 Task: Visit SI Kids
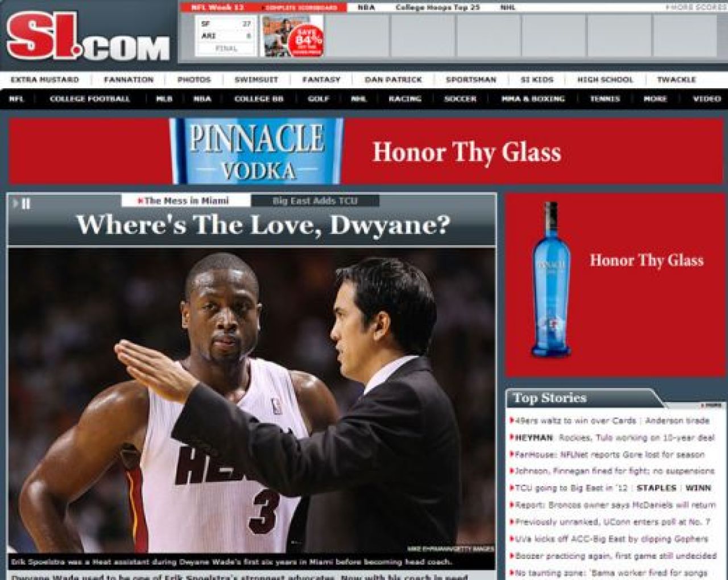537,80
